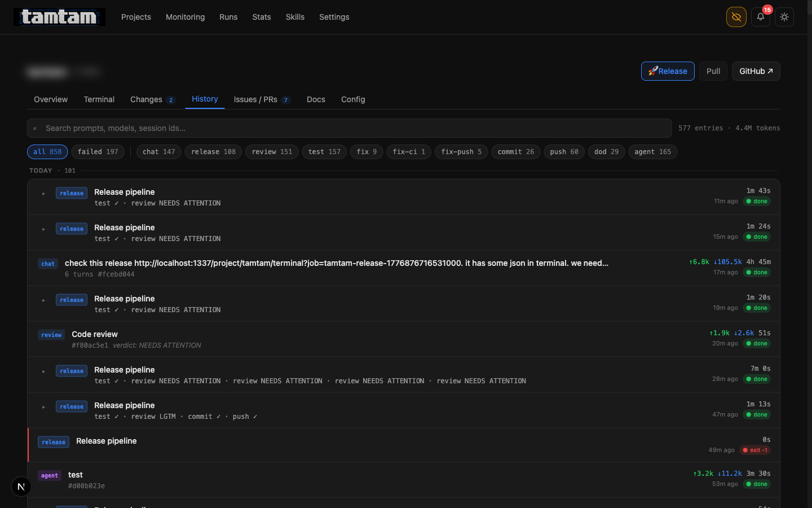The height and width of the screenshot is (508, 812).
Task: Click the 'done' badge on the 4h 45m chat
Action: pyautogui.click(x=757, y=273)
